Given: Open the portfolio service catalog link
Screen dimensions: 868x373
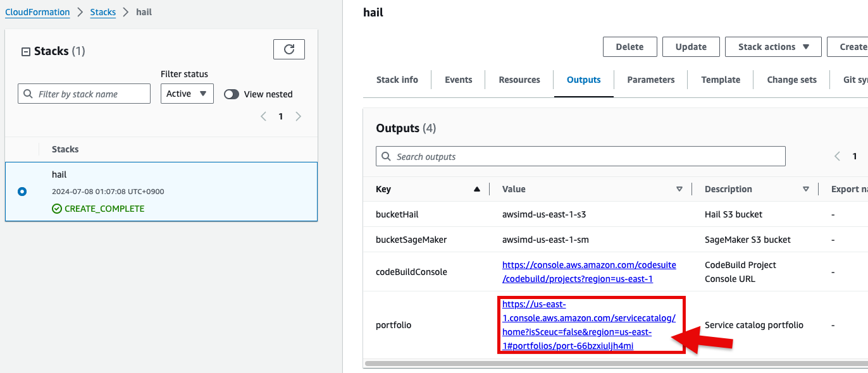Looking at the screenshot, I should tap(589, 325).
